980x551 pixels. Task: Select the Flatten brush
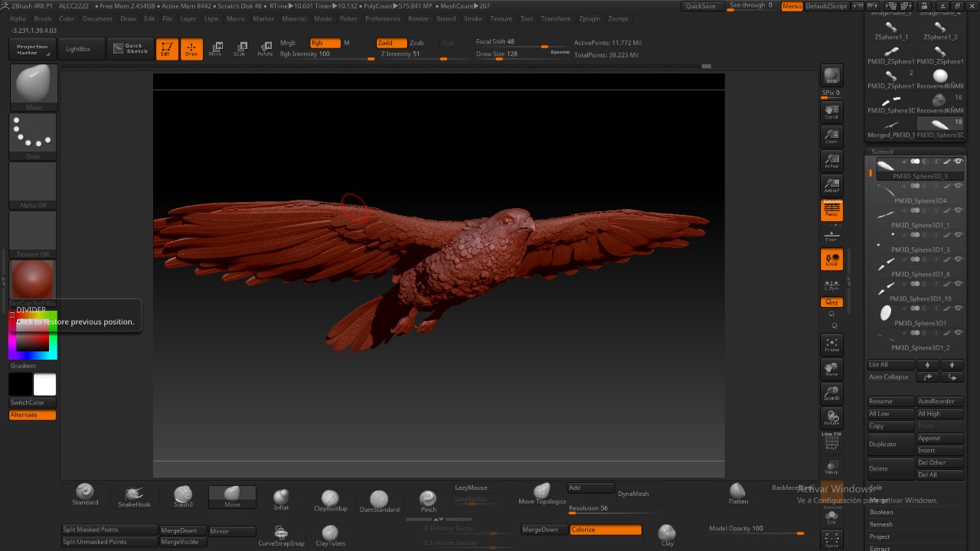738,494
